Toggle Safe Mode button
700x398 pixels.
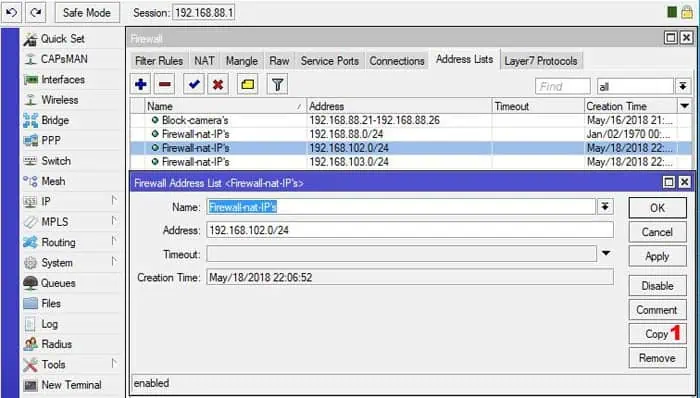click(87, 12)
